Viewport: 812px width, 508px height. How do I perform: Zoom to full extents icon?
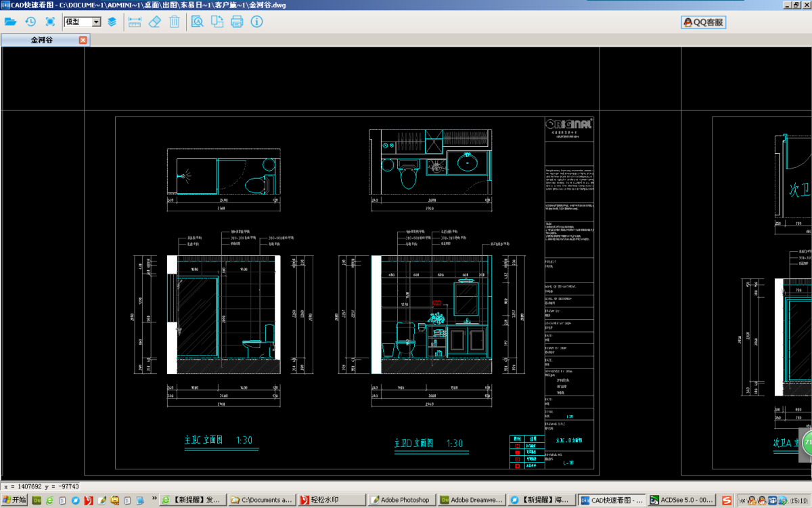(x=50, y=22)
